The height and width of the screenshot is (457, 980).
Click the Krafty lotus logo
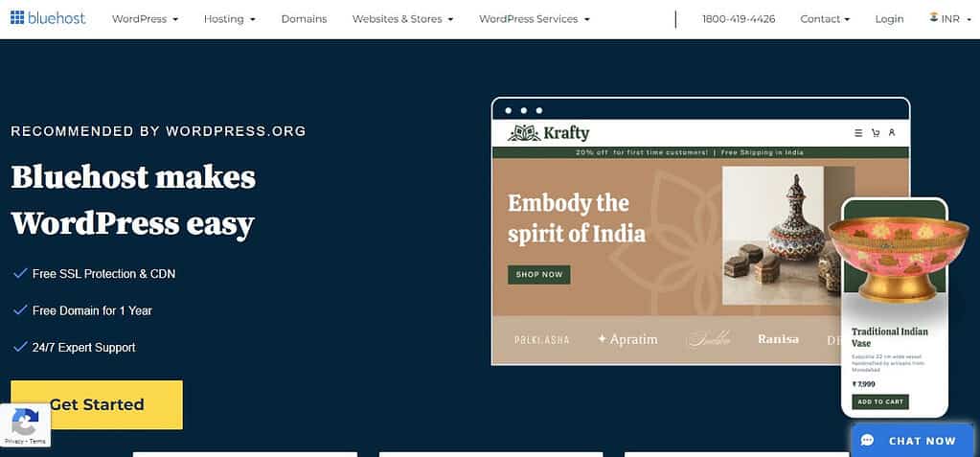point(524,132)
